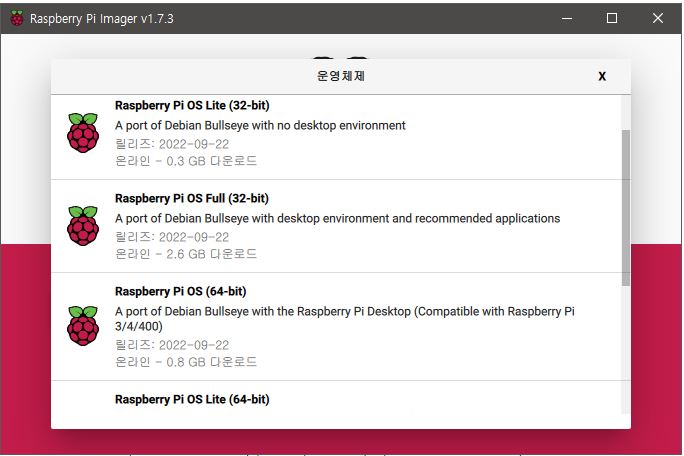Screen dimensions: 684x456
Task: Click raspberry icon beside Raspberry Pi OS (64-bit)
Action: 83,326
